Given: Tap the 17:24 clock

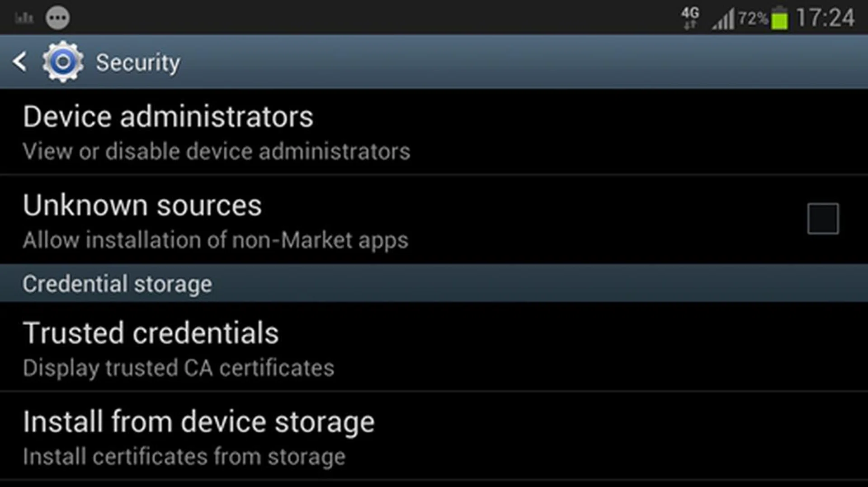Looking at the screenshot, I should click(x=825, y=18).
